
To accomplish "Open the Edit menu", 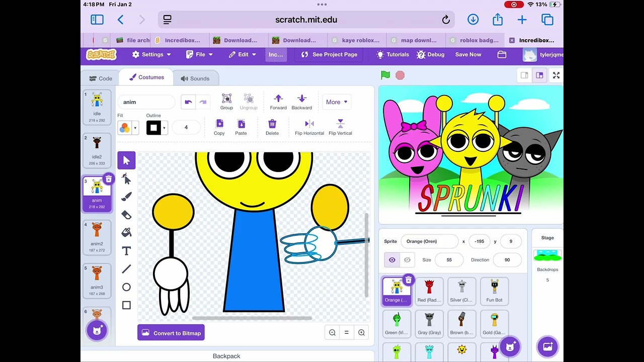I will pyautogui.click(x=243, y=54).
